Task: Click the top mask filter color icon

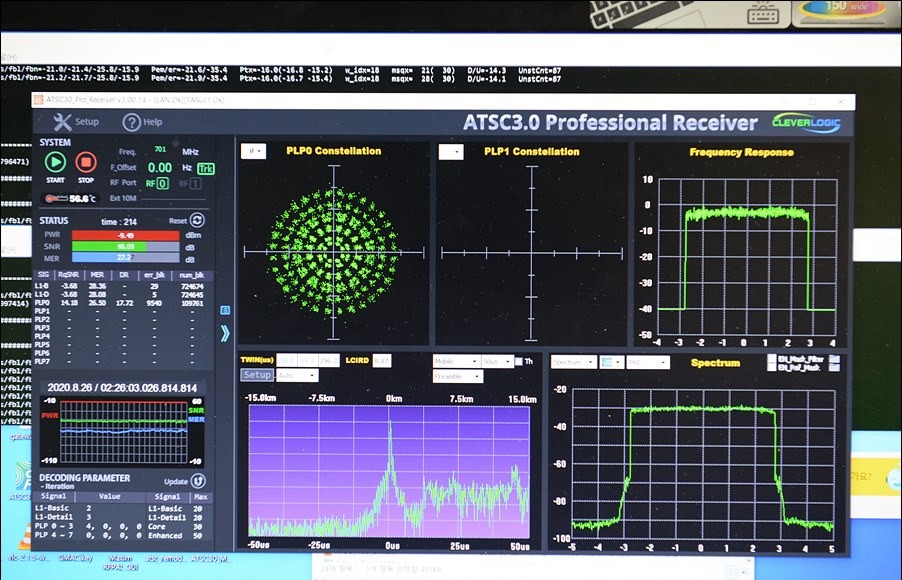Action: coord(834,359)
